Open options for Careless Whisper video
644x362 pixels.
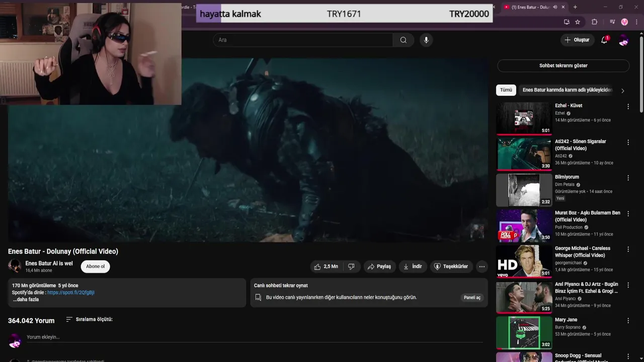pos(628,249)
